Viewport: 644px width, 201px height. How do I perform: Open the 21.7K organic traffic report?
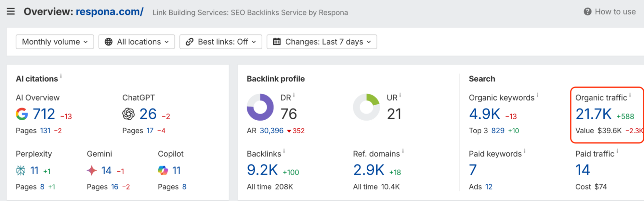594,114
